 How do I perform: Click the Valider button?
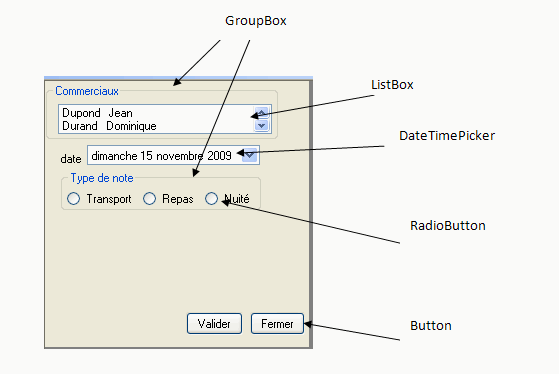tap(214, 324)
